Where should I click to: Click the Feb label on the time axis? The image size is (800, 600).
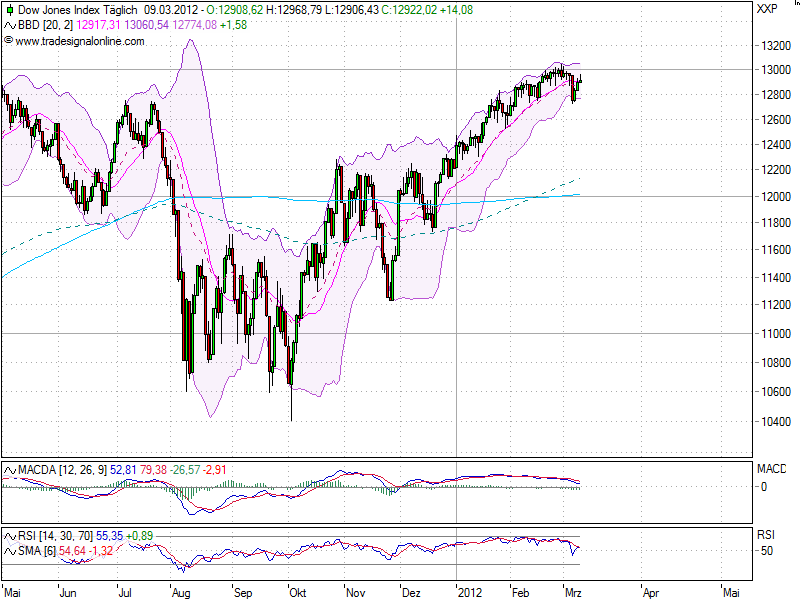pyautogui.click(x=520, y=593)
